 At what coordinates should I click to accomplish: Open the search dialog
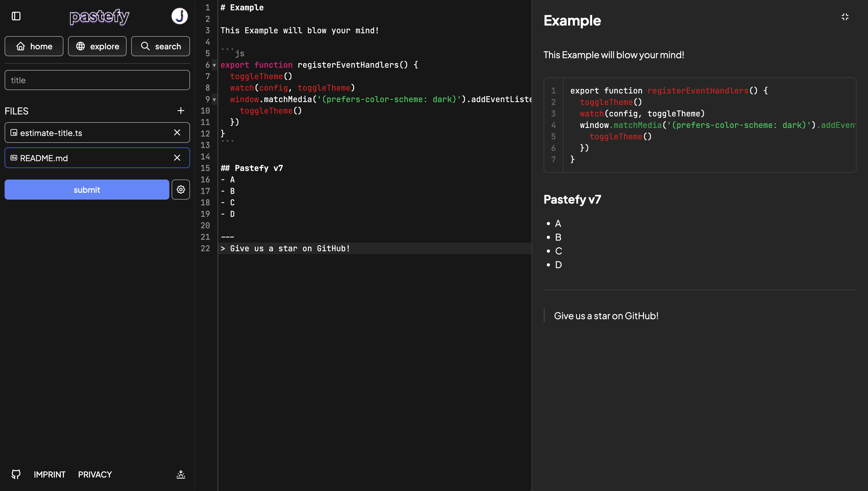click(x=161, y=46)
